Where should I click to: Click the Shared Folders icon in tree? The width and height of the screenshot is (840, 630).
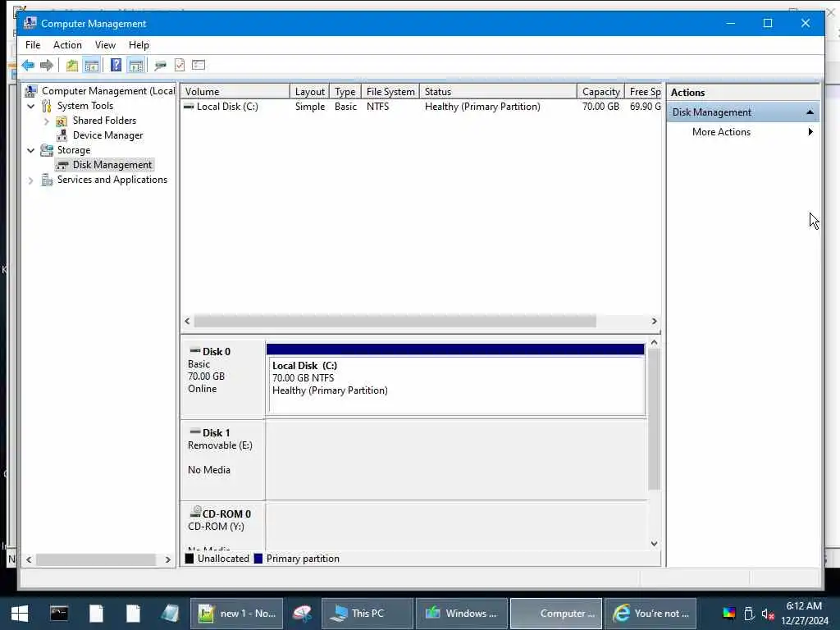pos(62,121)
